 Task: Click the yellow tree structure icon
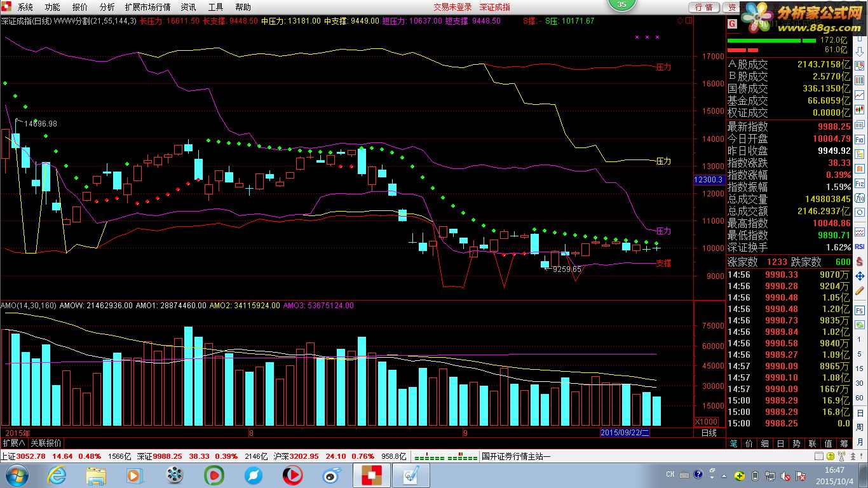pyautogui.click(x=860, y=153)
